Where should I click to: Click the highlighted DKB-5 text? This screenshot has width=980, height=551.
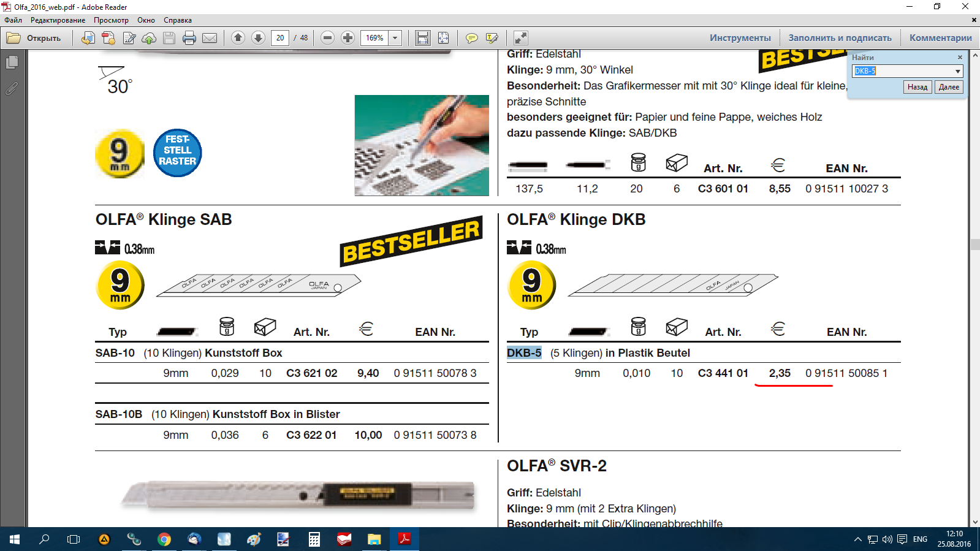525,353
